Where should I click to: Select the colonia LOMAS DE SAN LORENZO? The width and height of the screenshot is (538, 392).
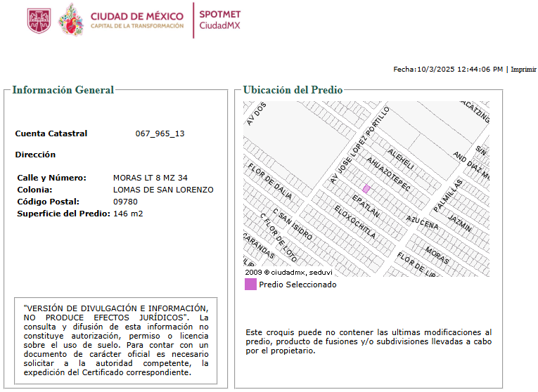click(x=163, y=190)
